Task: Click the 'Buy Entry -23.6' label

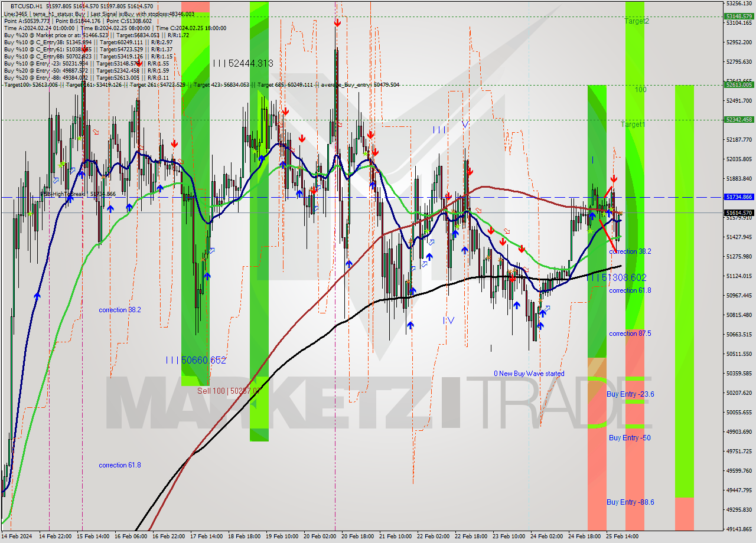Action: pos(630,394)
